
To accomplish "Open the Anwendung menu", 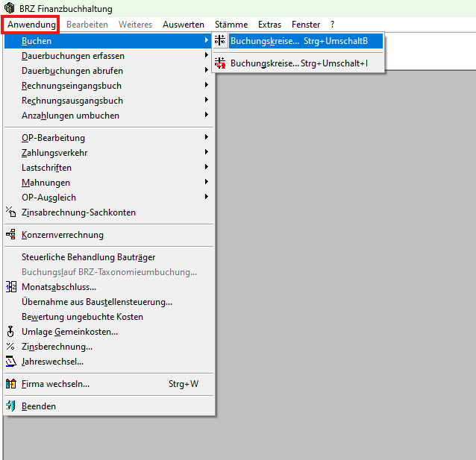I will pyautogui.click(x=31, y=25).
